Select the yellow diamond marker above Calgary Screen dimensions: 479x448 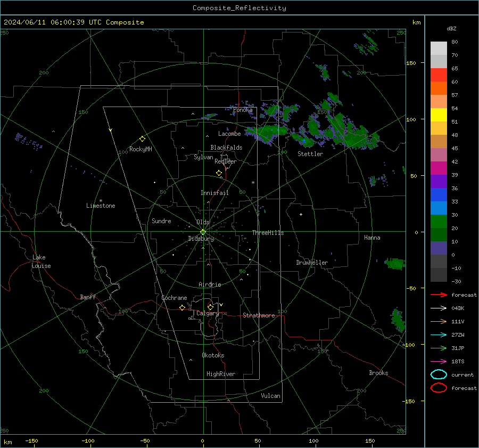click(210, 307)
